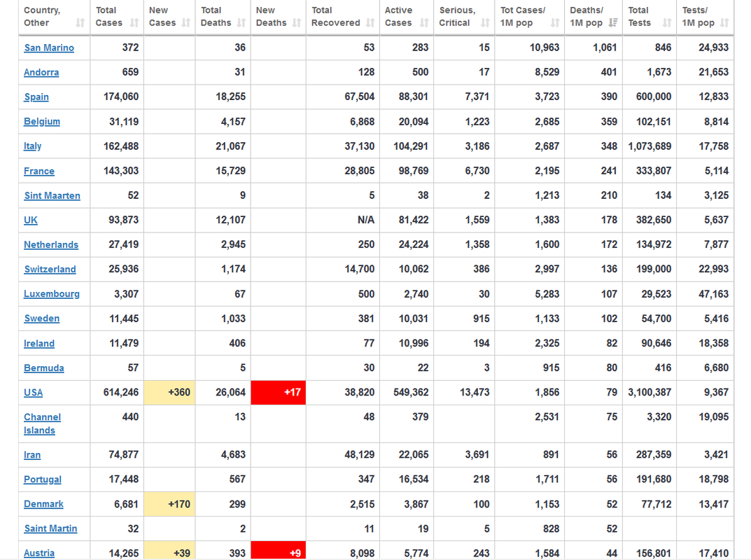Click Italy total deaths 21,067
This screenshot has width=751, height=560.
[x=230, y=146]
